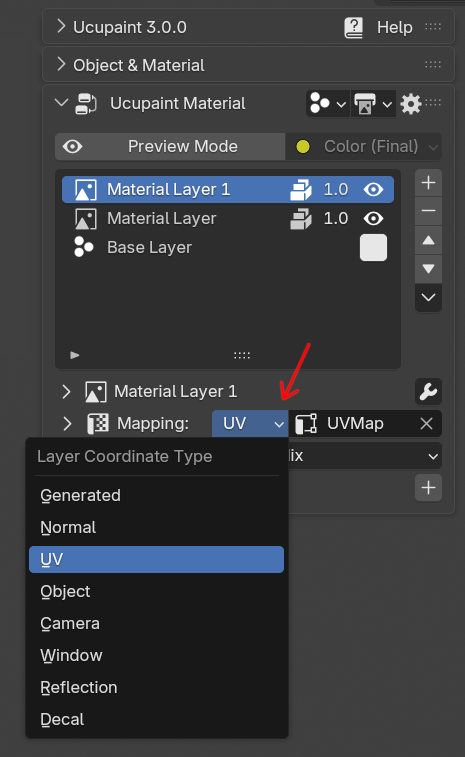Click Material Layer 1 stack icon
The height and width of the screenshot is (757, 465).
pos(301,190)
